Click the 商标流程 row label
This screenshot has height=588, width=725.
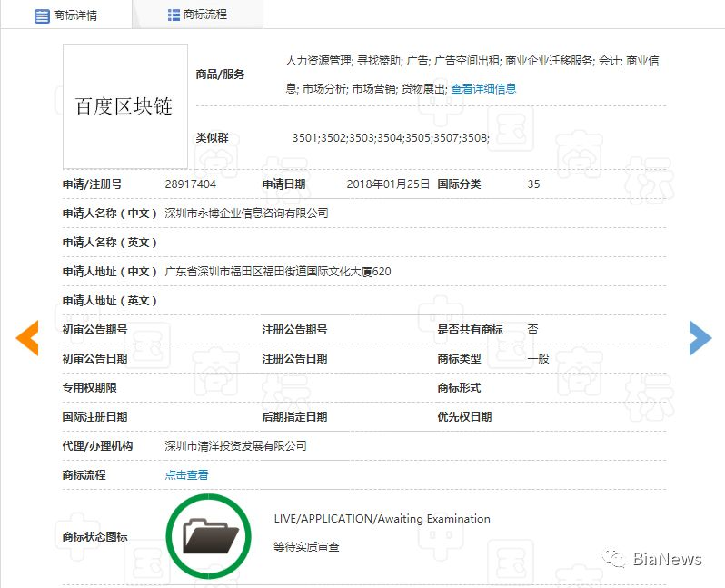[84, 475]
